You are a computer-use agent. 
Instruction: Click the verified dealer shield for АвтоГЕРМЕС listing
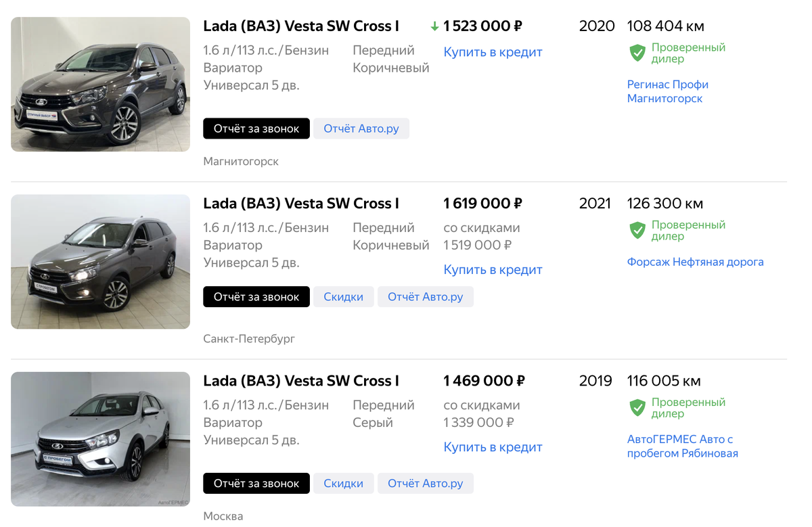(637, 407)
